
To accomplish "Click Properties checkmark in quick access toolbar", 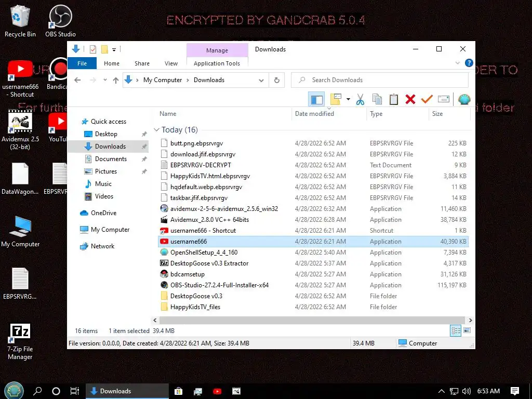I will tap(92, 49).
